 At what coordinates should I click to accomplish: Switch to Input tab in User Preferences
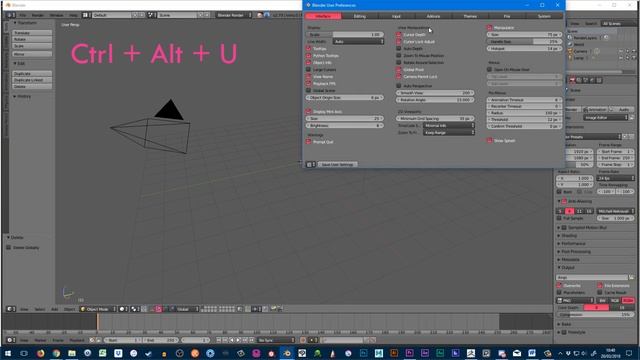click(x=396, y=16)
